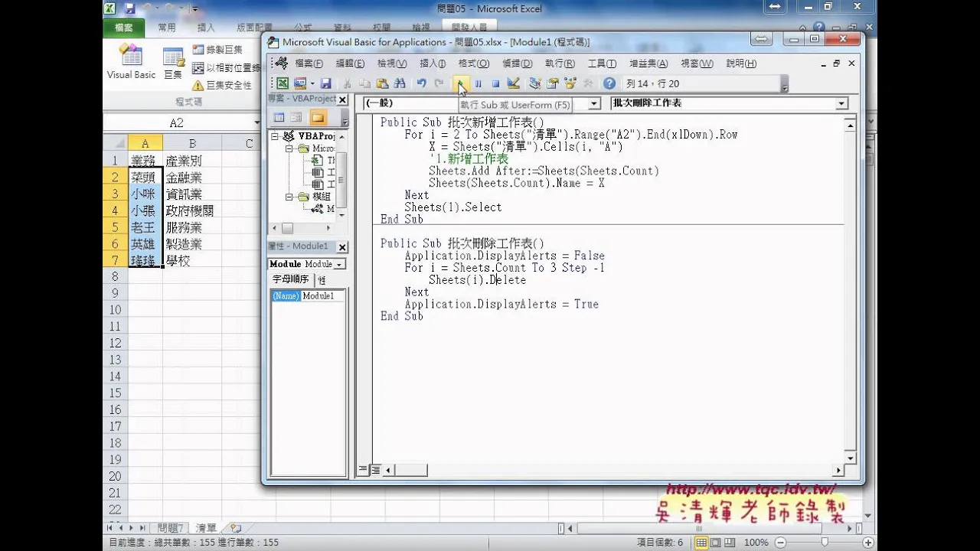Select the 清單 sheet tab in Excel

(206, 528)
